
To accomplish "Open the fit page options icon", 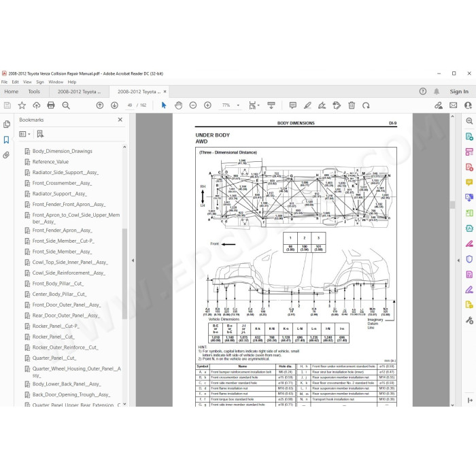I will click(x=254, y=105).
